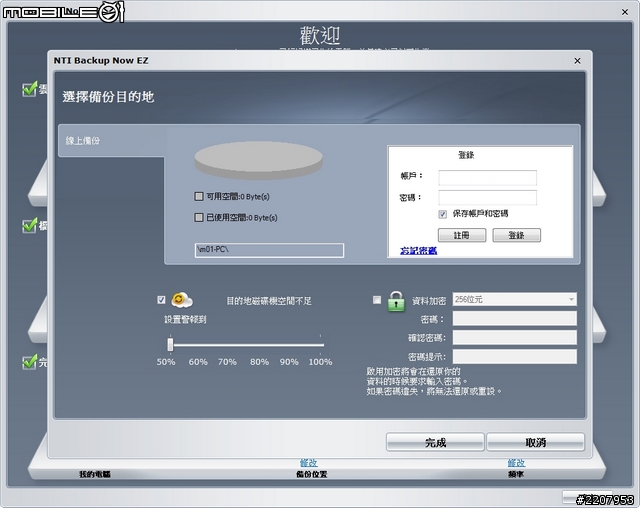Click the top green checkmark in background window
The height and width of the screenshot is (508, 640).
click(29, 89)
